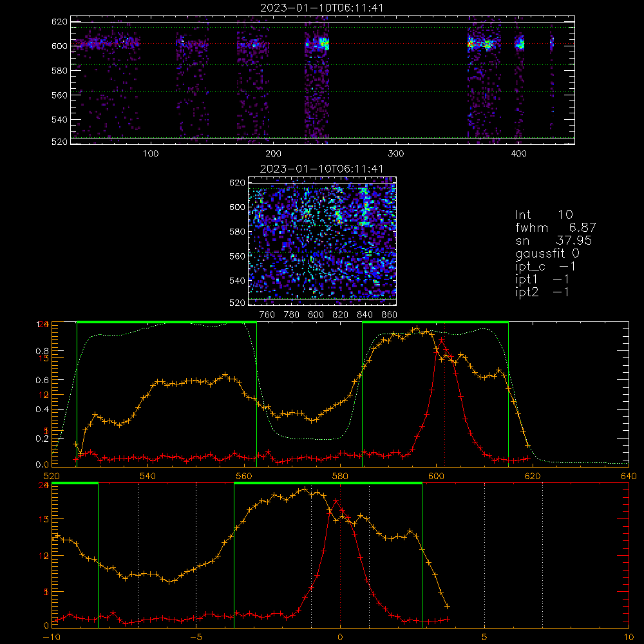Select the 'sn 37.95' value line

point(554,240)
